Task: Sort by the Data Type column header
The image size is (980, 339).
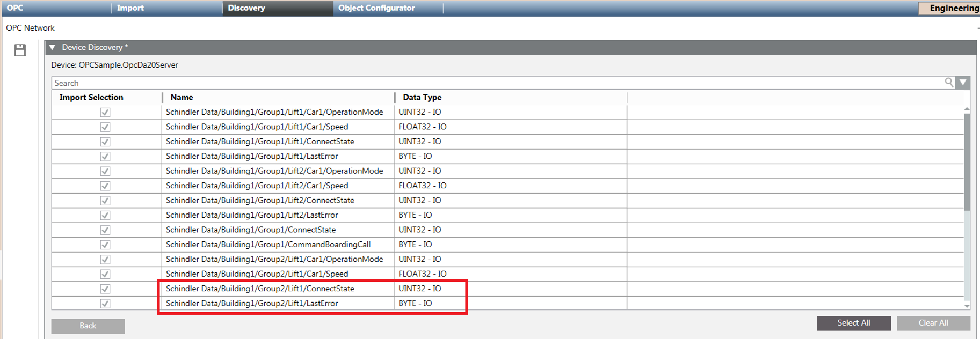Action: click(x=422, y=98)
